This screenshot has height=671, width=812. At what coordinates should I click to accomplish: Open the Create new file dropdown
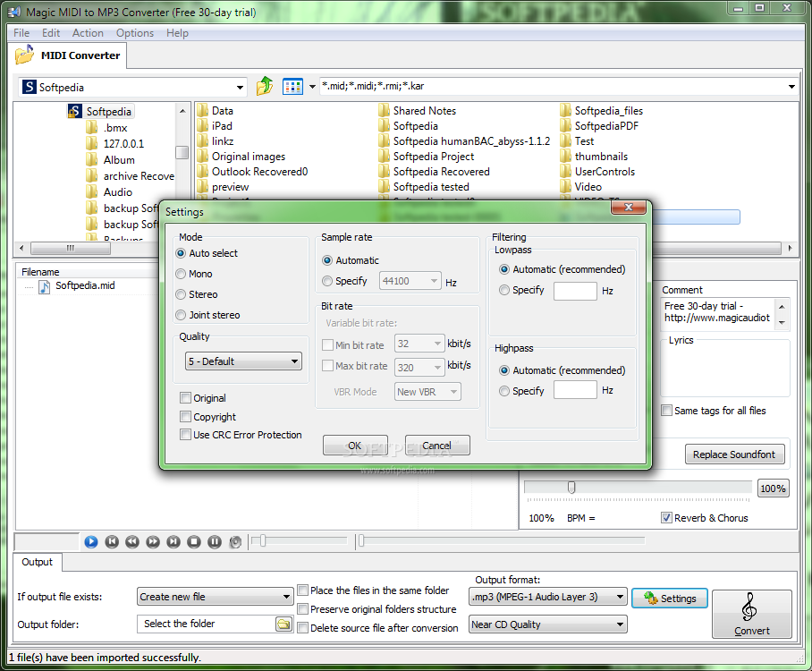[x=216, y=597]
